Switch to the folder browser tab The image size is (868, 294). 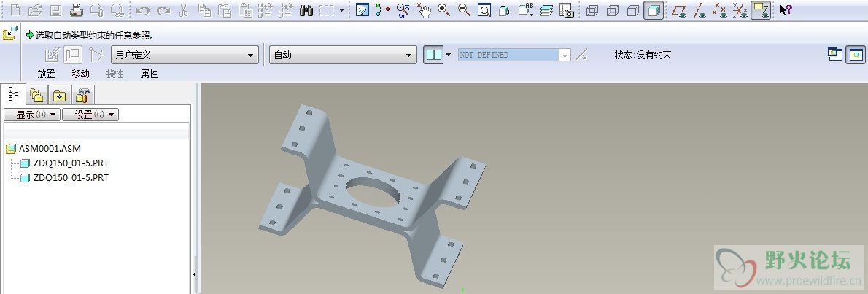coord(37,96)
